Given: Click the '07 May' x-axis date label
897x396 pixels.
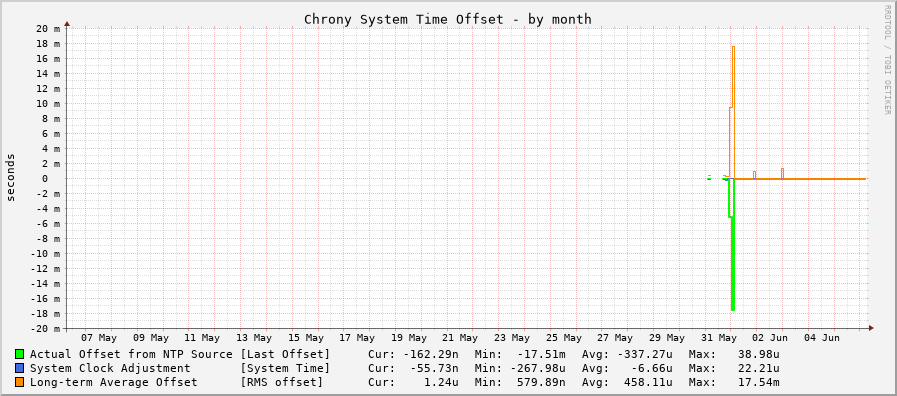Looking at the screenshot, I should tap(100, 338).
